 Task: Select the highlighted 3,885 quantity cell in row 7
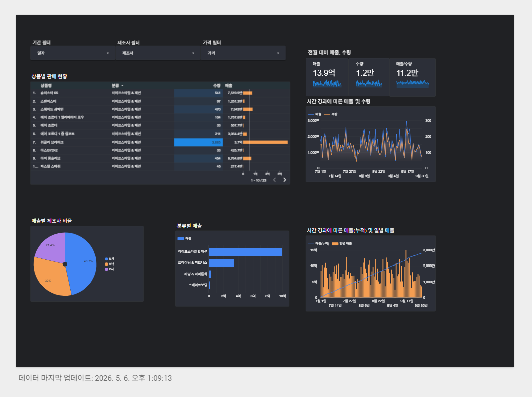pos(199,142)
